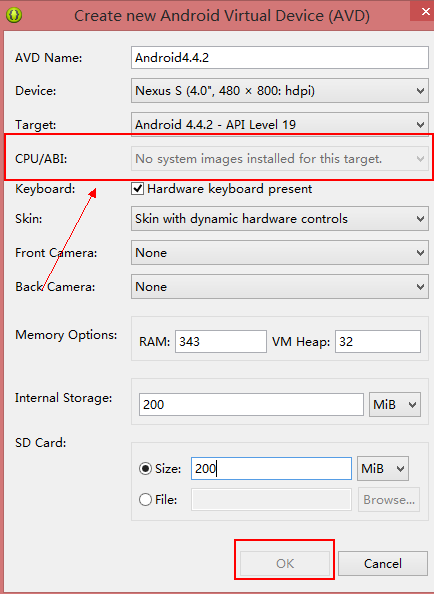This screenshot has width=434, height=594.
Task: Click the Browse... button for SD card file
Action: (389, 500)
